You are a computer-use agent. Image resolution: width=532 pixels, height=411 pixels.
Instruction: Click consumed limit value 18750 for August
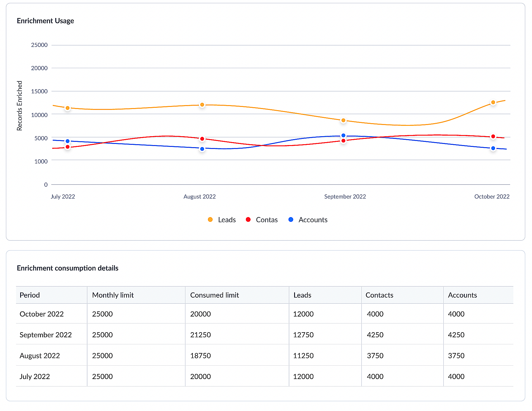(201, 356)
